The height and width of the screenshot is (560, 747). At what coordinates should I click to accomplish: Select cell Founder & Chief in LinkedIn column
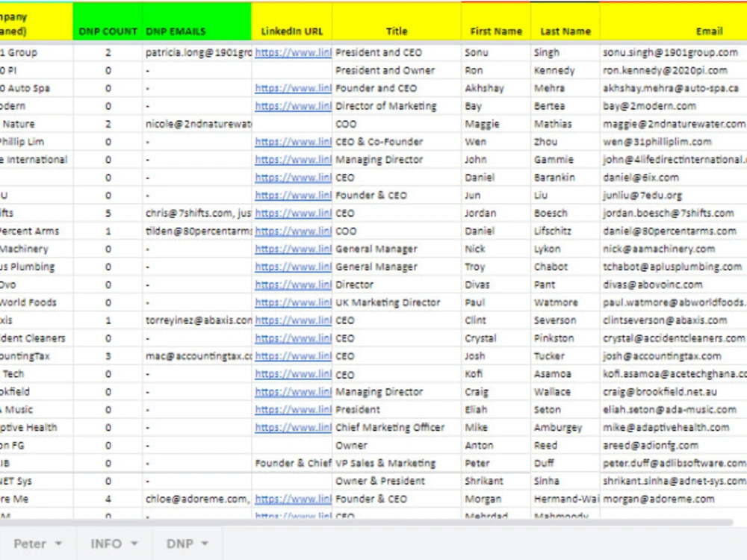(x=292, y=463)
